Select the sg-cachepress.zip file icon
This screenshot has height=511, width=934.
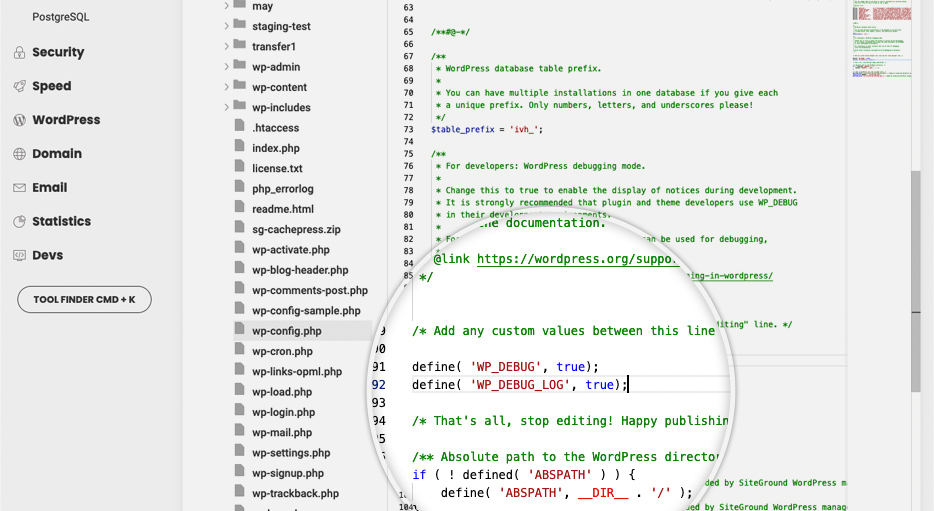tap(239, 227)
